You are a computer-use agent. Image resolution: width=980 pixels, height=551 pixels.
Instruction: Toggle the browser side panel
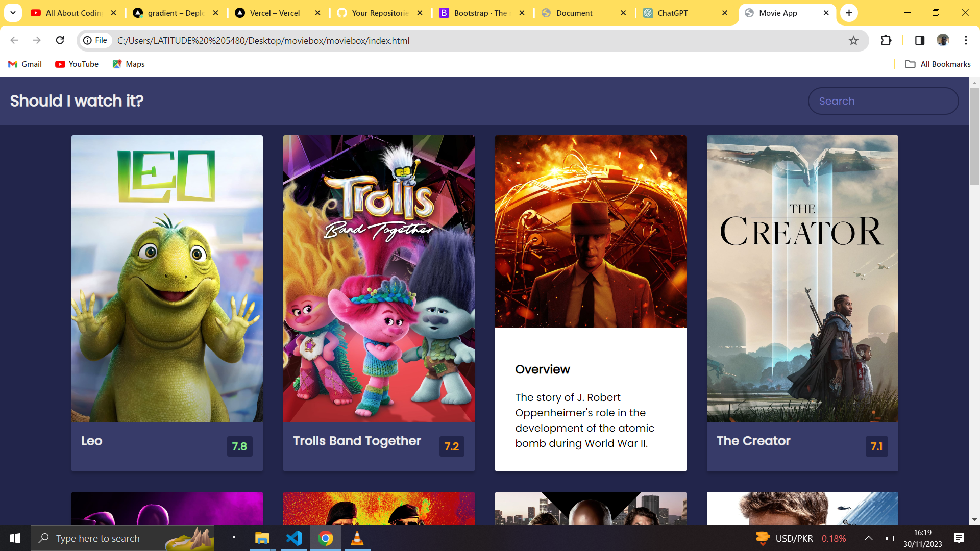click(x=919, y=40)
